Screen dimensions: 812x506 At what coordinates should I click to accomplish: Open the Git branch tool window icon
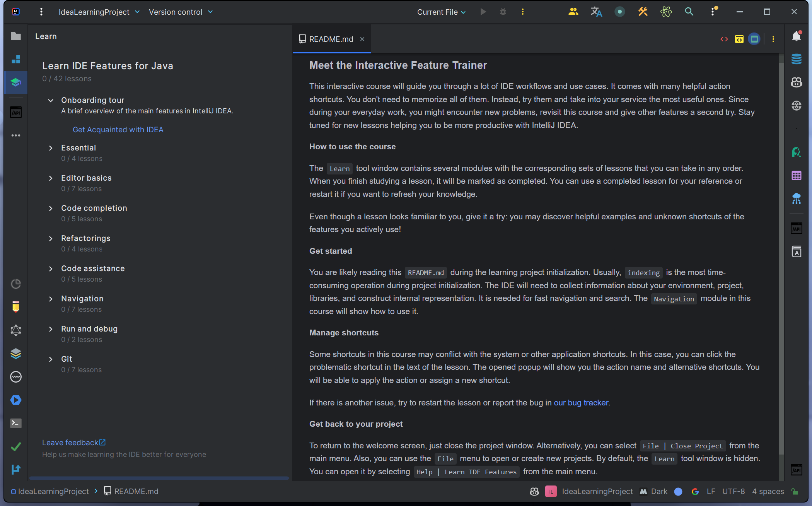[x=16, y=470]
